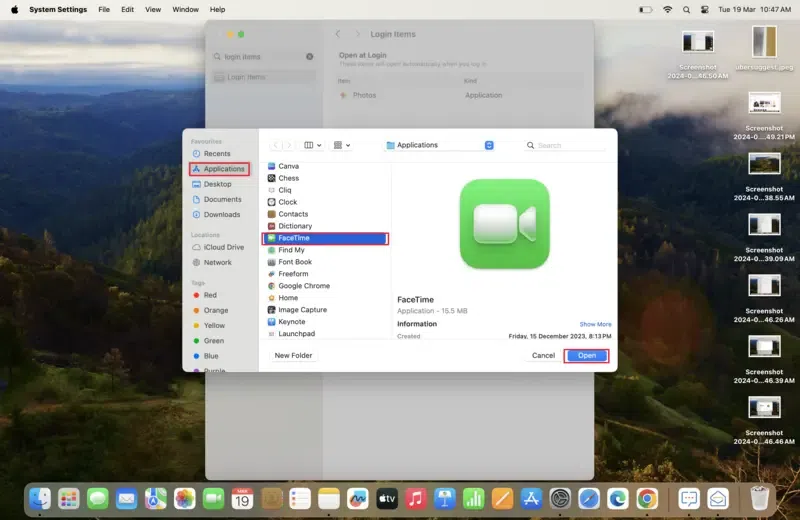800x520 pixels.
Task: Open Downloads in the sidebar
Action: coord(216,215)
